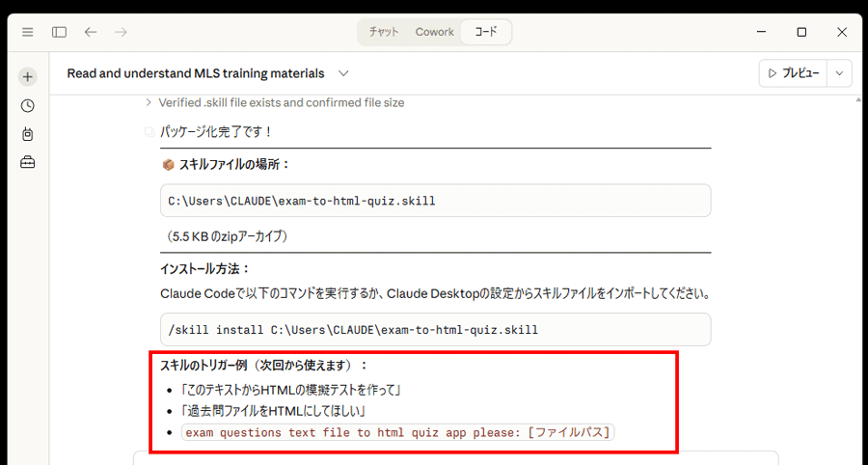The height and width of the screenshot is (465, 868).
Task: Maximize the Claude window
Action: tap(801, 32)
